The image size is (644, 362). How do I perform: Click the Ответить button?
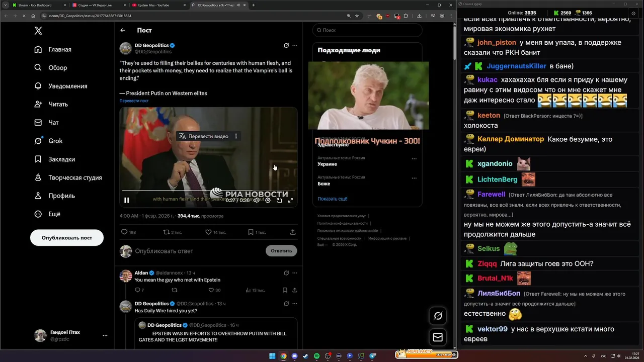[281, 251]
